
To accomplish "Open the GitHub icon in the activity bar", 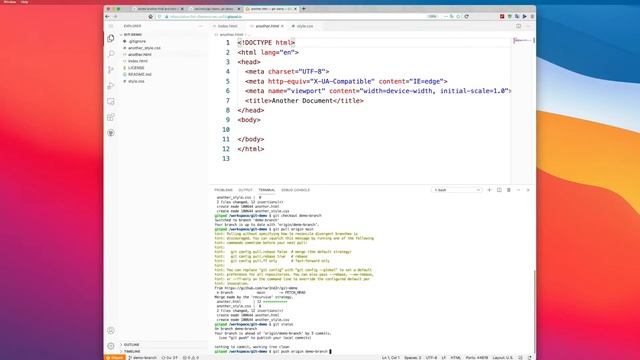I will (x=111, y=133).
